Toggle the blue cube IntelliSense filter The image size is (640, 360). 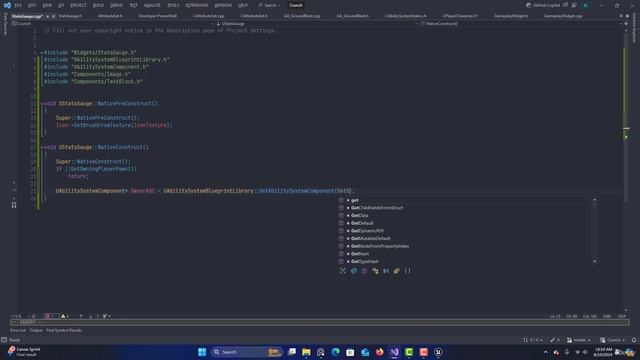tap(354, 271)
